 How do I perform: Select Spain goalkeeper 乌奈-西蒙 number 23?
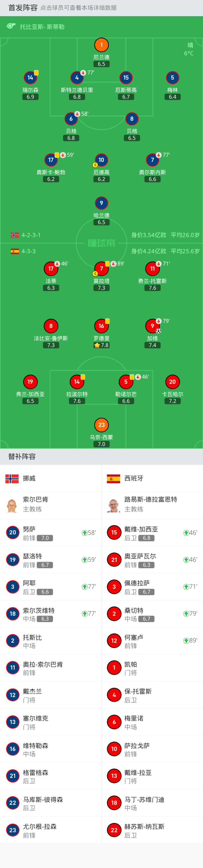pos(101,425)
